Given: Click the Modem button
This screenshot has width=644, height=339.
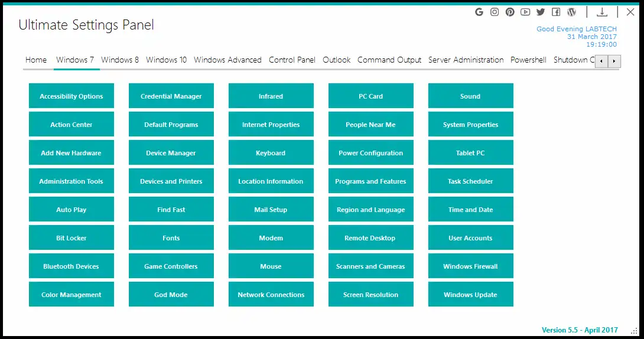Looking at the screenshot, I should point(271,237).
